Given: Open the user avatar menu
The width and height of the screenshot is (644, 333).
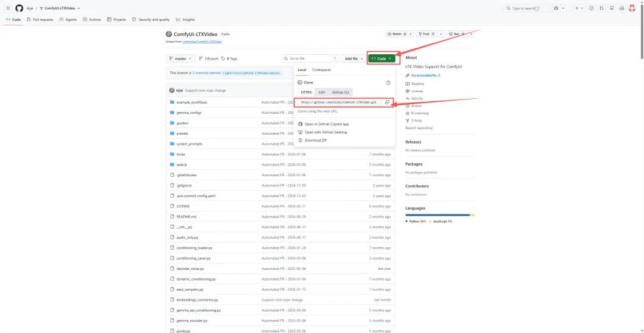Looking at the screenshot, I should coord(633,8).
